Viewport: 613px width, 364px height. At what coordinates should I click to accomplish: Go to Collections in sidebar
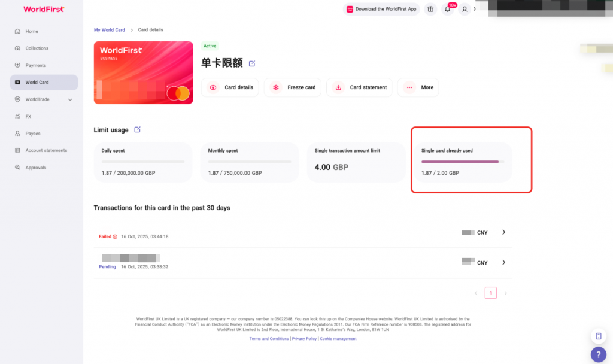[x=37, y=48]
